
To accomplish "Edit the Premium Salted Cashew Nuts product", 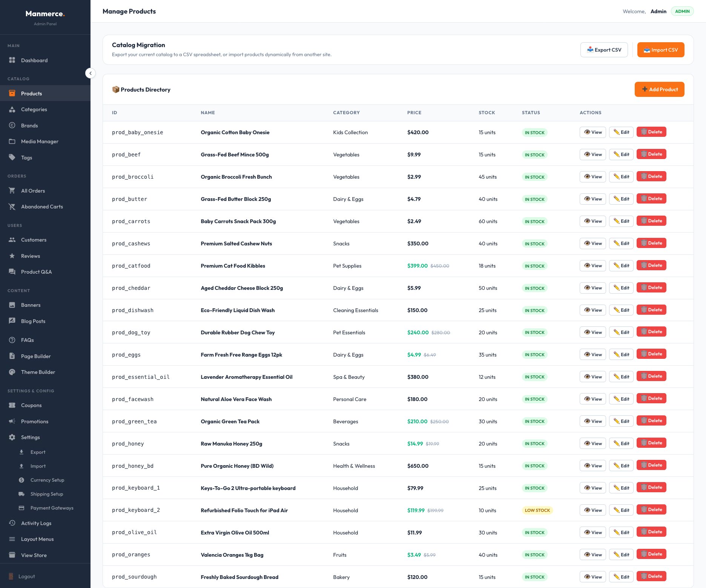I will point(621,243).
